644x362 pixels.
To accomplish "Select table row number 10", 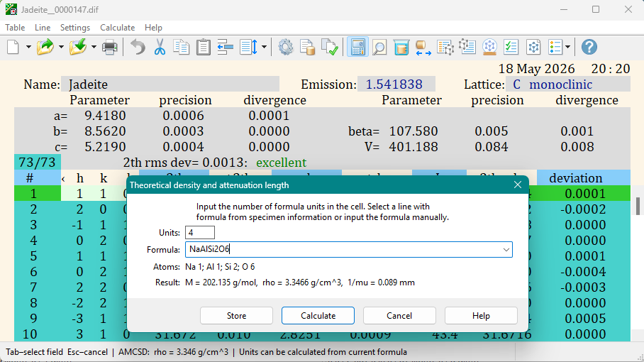I will click(30, 334).
